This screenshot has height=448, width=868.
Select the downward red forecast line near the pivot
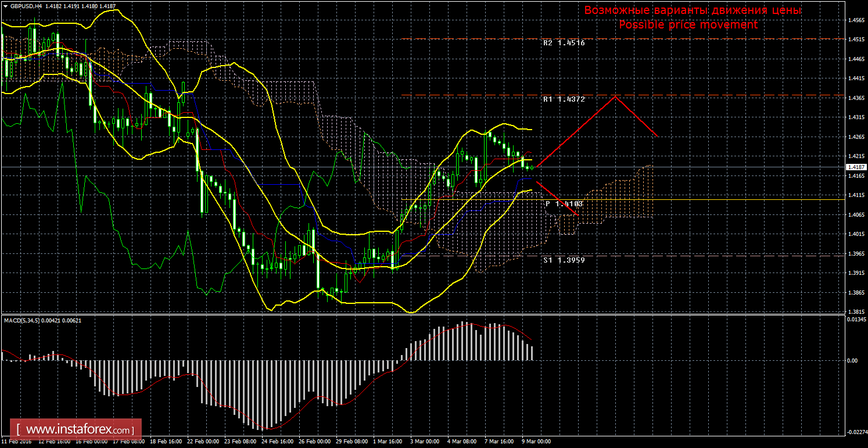click(x=557, y=198)
